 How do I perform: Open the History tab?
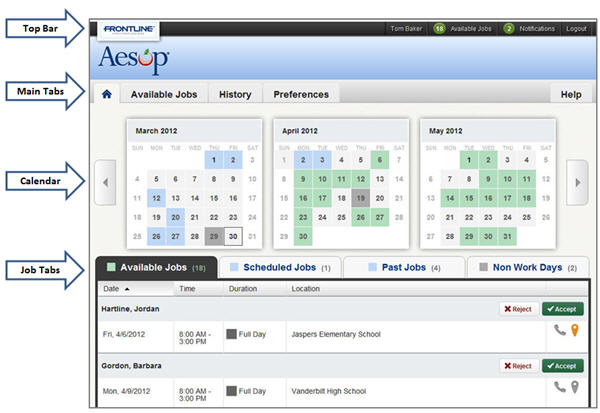pos(235,94)
